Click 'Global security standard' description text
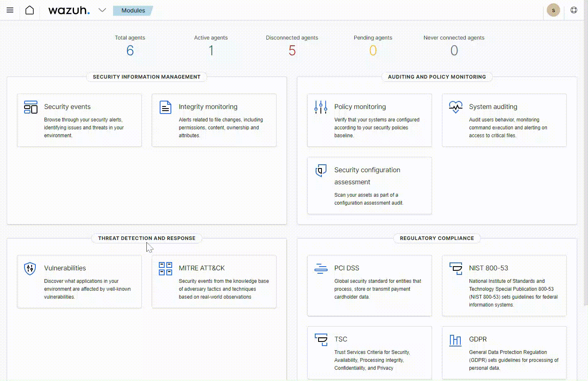 [x=378, y=289]
